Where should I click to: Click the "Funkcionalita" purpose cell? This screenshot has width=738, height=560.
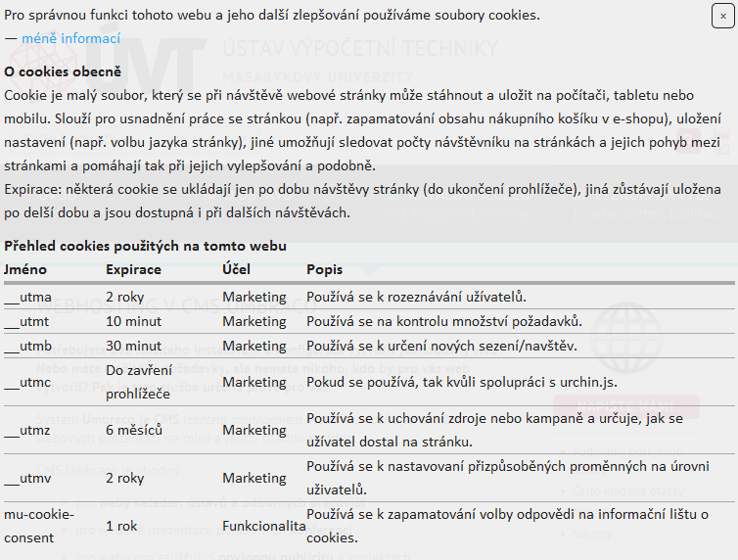[x=263, y=526]
